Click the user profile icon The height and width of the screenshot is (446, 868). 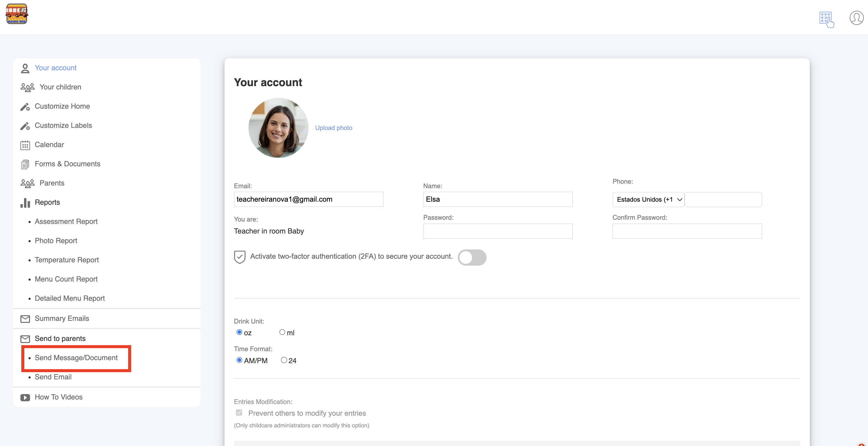pos(856,18)
